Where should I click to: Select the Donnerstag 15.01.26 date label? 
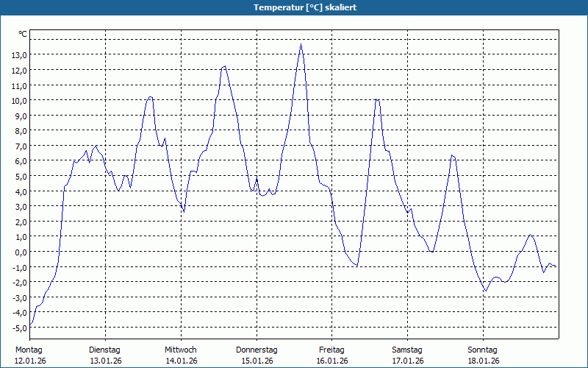coord(257,355)
